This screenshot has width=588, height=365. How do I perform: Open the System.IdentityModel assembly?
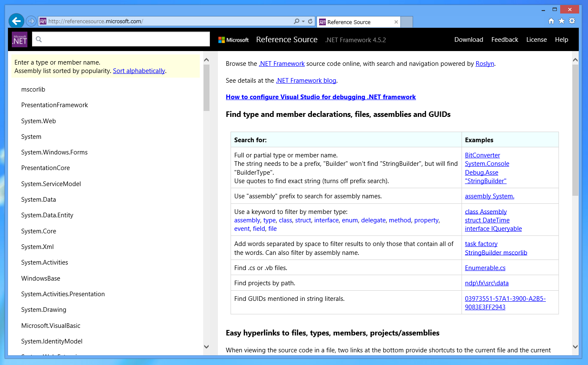click(52, 341)
